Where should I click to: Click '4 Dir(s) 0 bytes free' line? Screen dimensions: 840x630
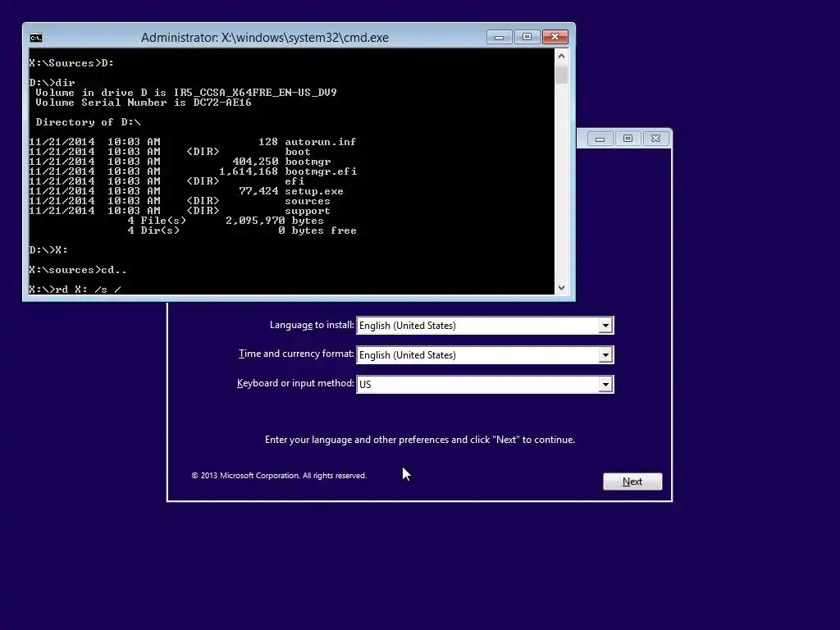point(242,231)
